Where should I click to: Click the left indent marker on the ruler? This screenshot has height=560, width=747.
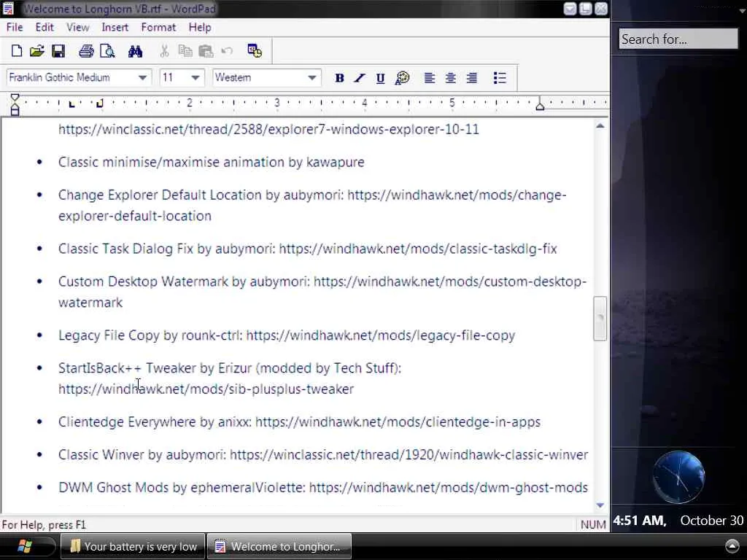coord(15,111)
